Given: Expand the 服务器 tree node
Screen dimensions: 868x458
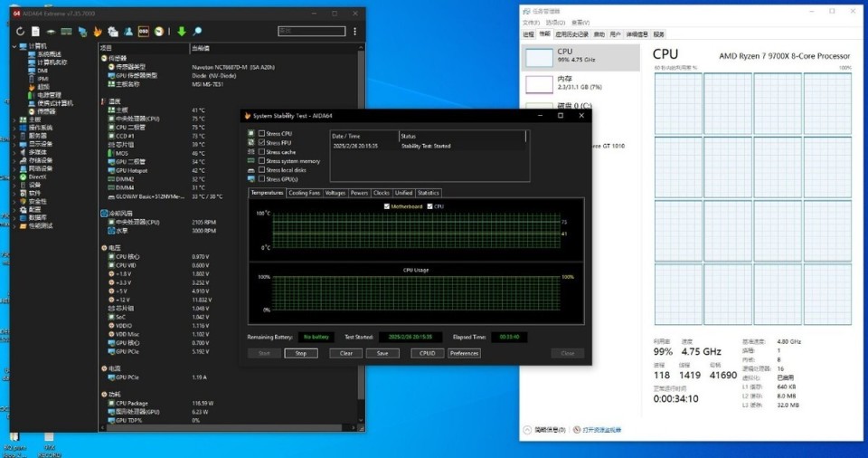Looking at the screenshot, I should click(14, 136).
